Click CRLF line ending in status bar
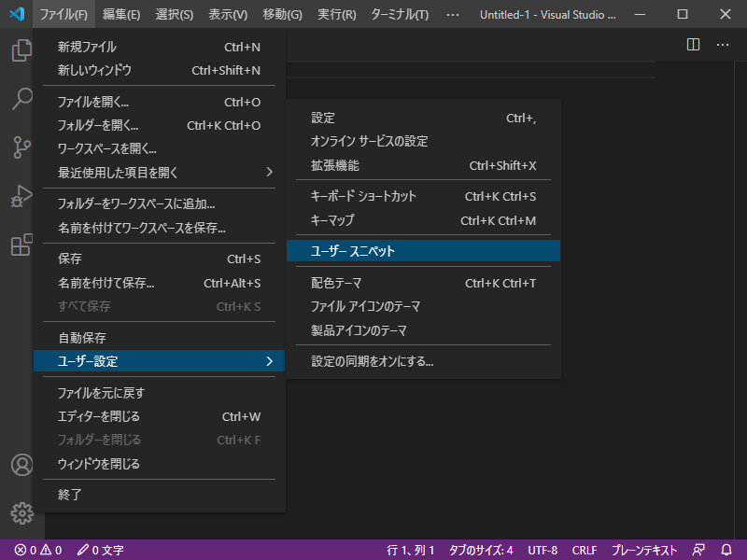 tap(585, 550)
